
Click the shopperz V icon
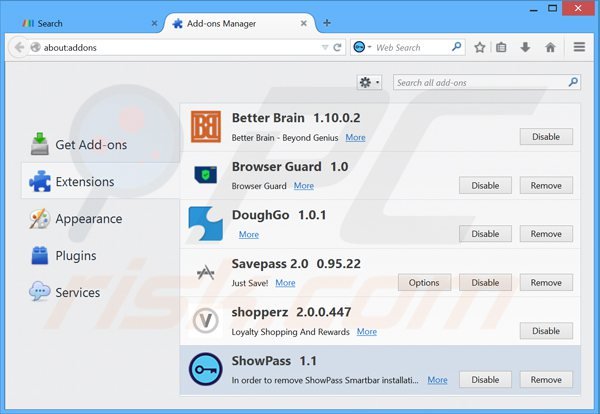206,321
